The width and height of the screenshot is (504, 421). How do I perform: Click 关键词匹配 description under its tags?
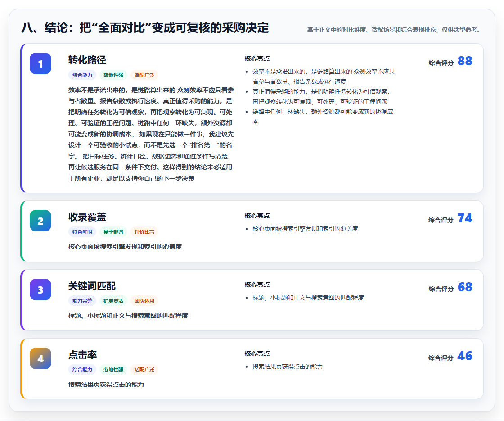tap(128, 316)
